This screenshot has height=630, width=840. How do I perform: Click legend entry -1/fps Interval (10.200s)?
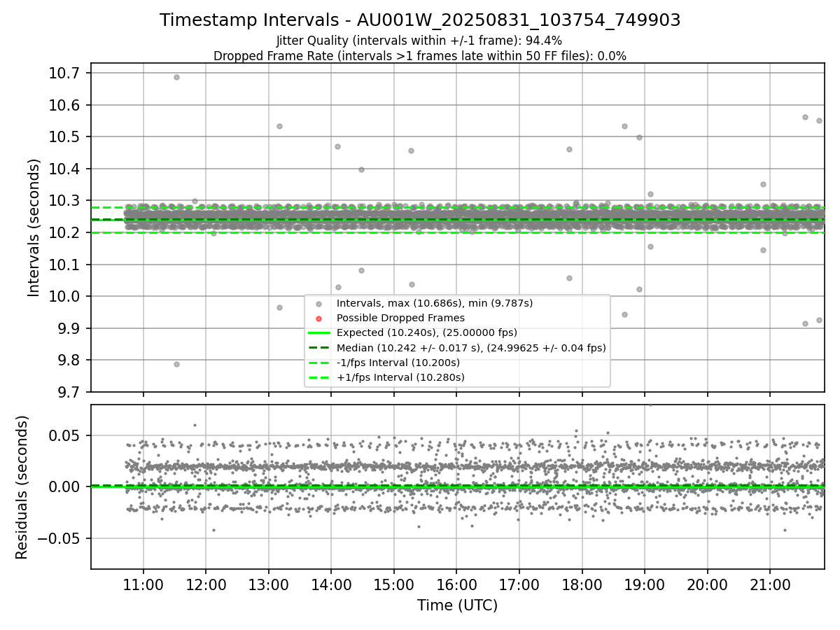(x=398, y=363)
